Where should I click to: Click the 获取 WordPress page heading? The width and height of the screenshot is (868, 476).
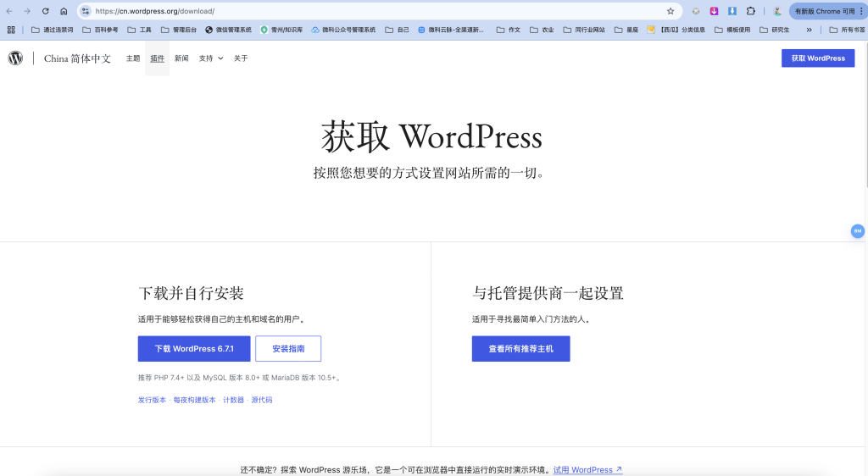coord(431,137)
